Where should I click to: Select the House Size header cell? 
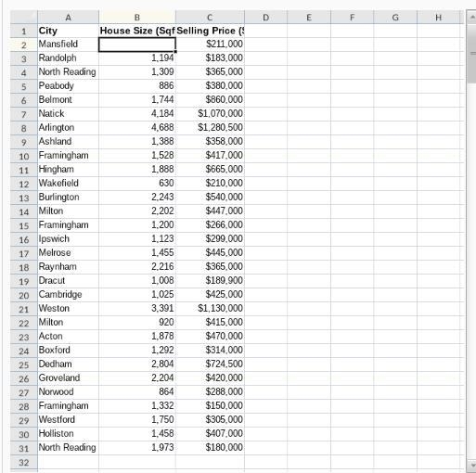(137, 31)
